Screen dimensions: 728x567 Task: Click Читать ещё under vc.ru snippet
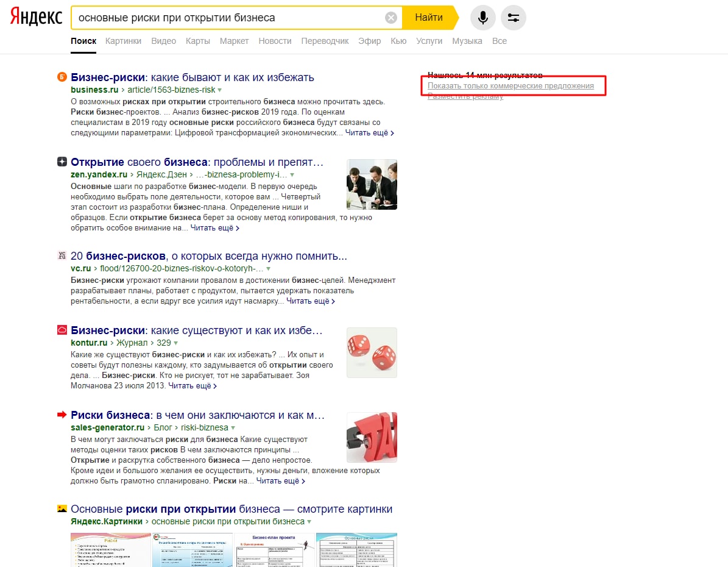(311, 301)
